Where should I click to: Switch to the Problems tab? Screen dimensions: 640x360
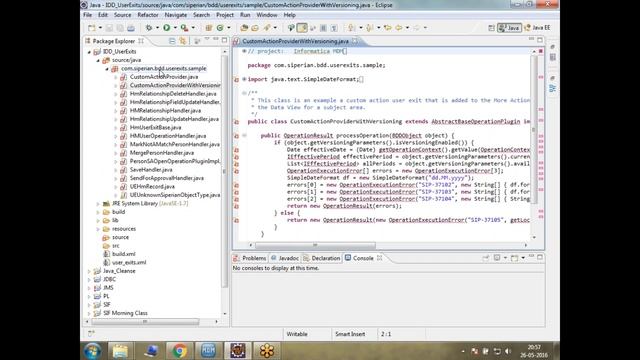click(250, 258)
